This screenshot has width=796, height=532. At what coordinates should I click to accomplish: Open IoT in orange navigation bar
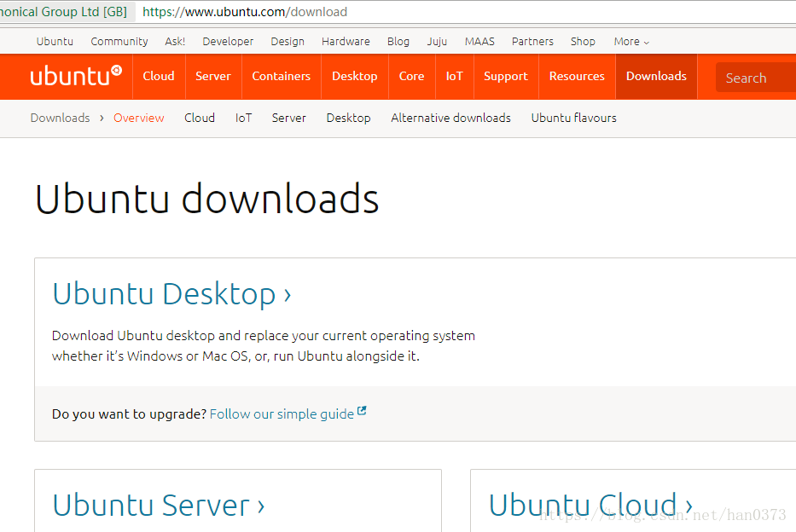pyautogui.click(x=455, y=76)
